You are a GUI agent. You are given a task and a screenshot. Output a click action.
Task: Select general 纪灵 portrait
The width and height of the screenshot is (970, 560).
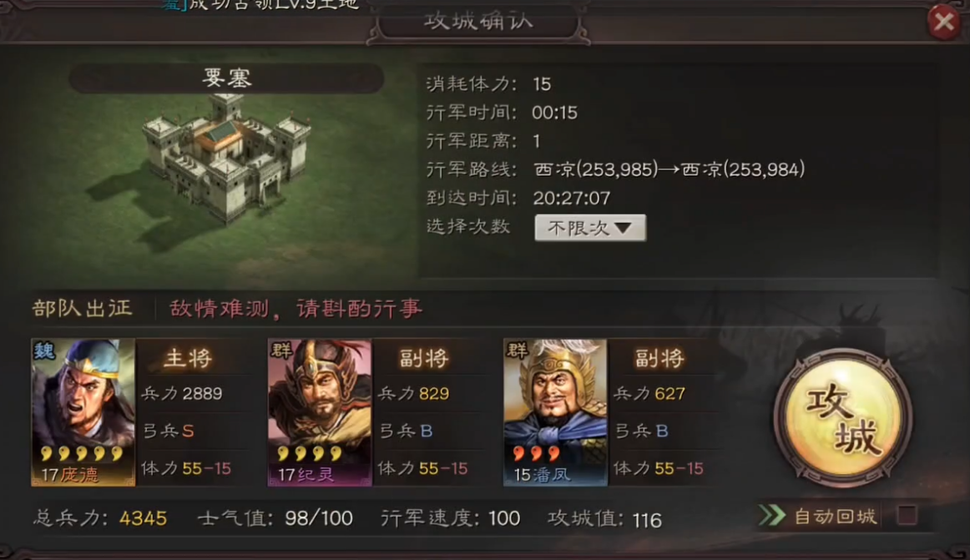click(320, 411)
